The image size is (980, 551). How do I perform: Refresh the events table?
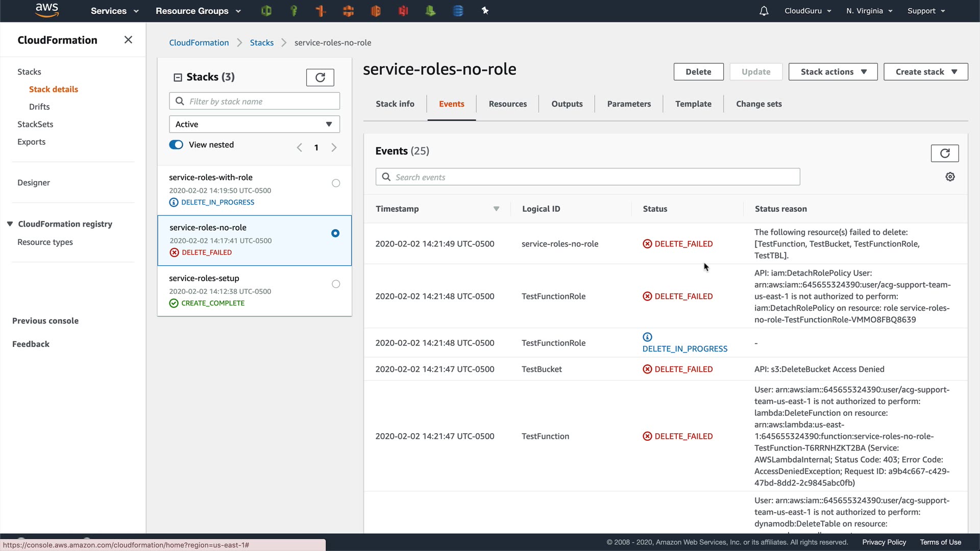[x=944, y=153]
